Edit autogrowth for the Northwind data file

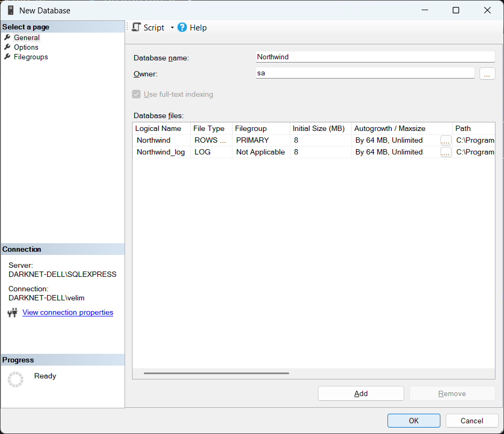pyautogui.click(x=446, y=141)
